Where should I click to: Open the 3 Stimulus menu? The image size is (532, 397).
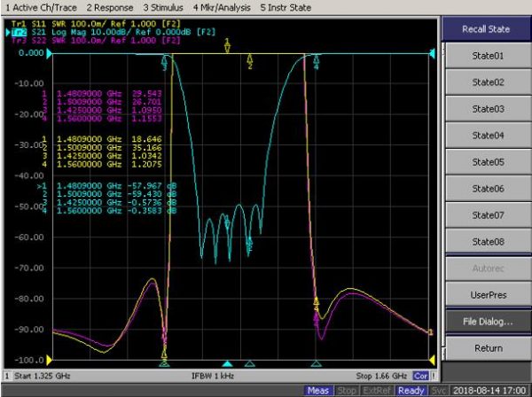163,7
